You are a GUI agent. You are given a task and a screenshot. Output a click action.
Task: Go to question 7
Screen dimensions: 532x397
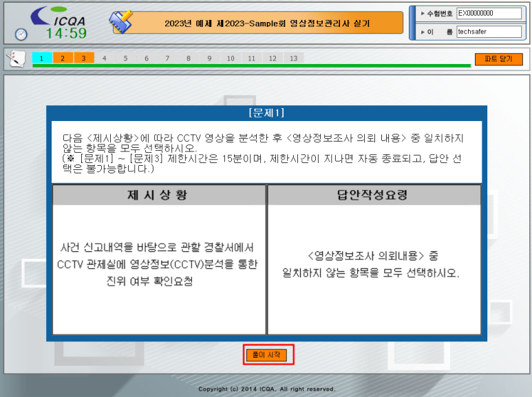[167, 58]
